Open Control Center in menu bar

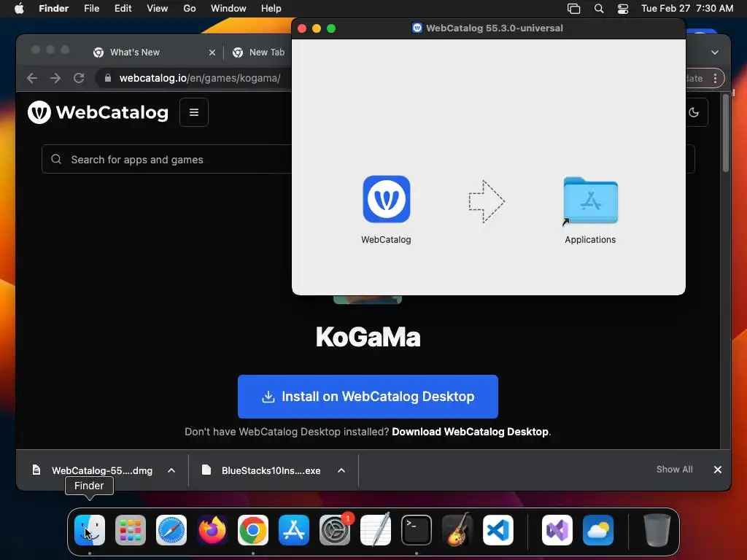click(623, 9)
